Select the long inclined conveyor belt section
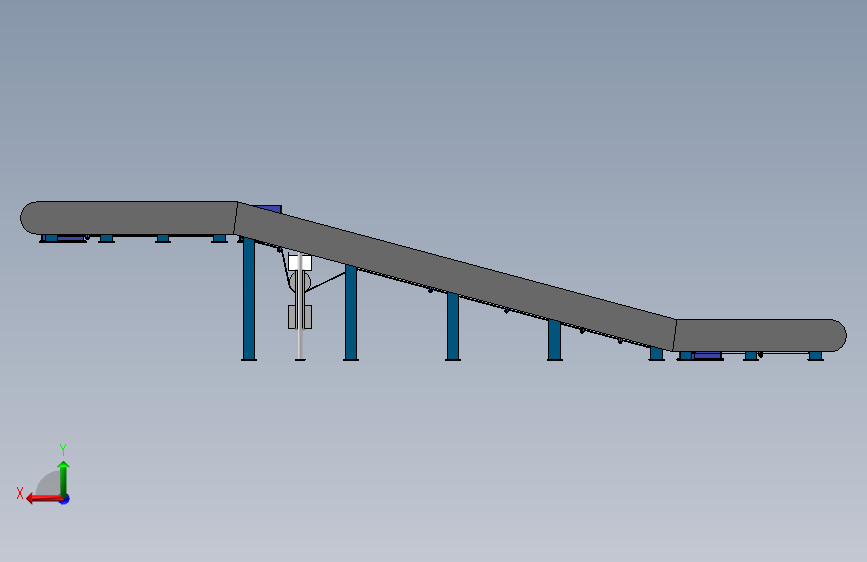This screenshot has width=867, height=562. click(455, 275)
